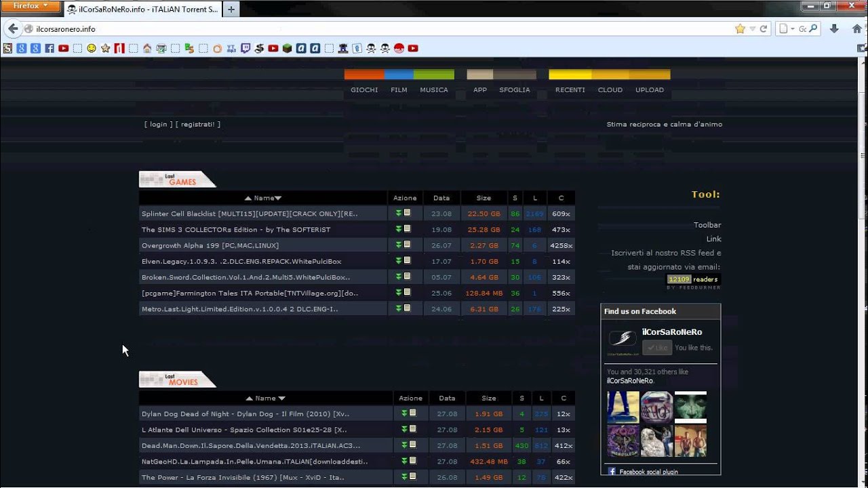Click the 12109 readers FeedBurner badge

pyautogui.click(x=693, y=279)
